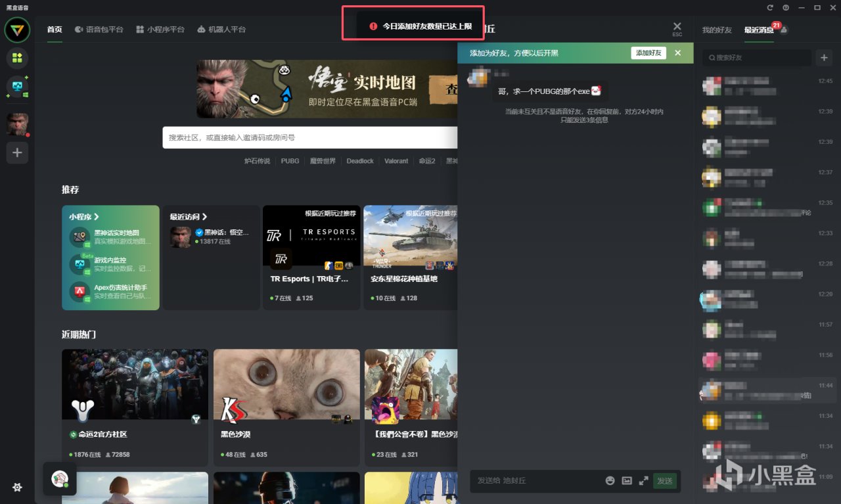Click the 命运2 search tag

pyautogui.click(x=427, y=161)
